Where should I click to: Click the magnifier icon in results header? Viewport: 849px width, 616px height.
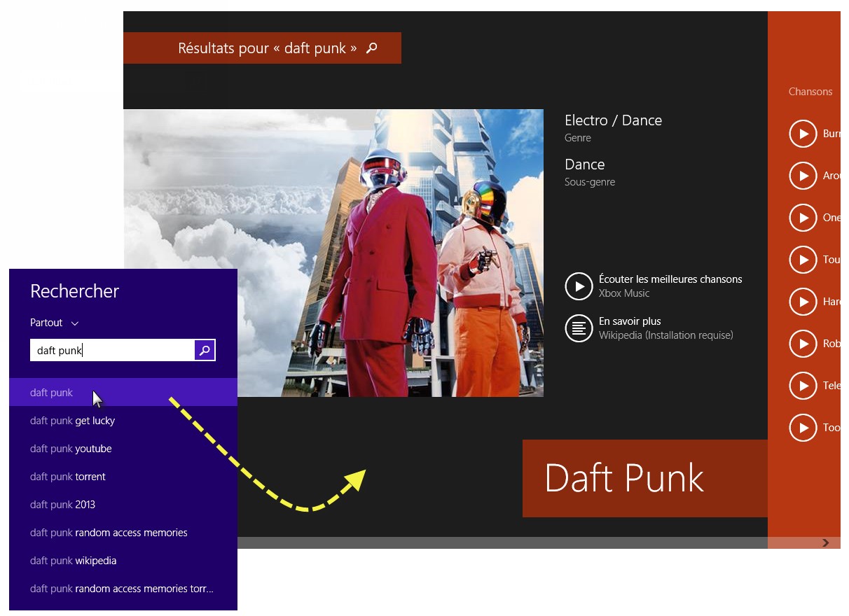(372, 48)
